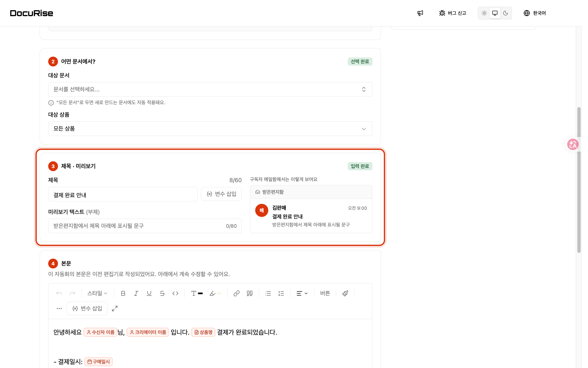Click the pink translate floating icon
The width and height of the screenshot is (588, 368).
573,144
